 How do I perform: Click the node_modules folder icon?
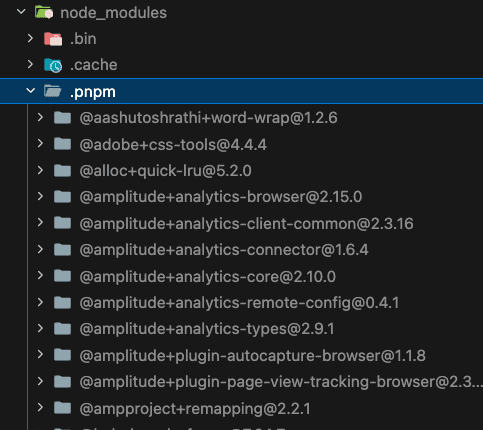(x=44, y=13)
